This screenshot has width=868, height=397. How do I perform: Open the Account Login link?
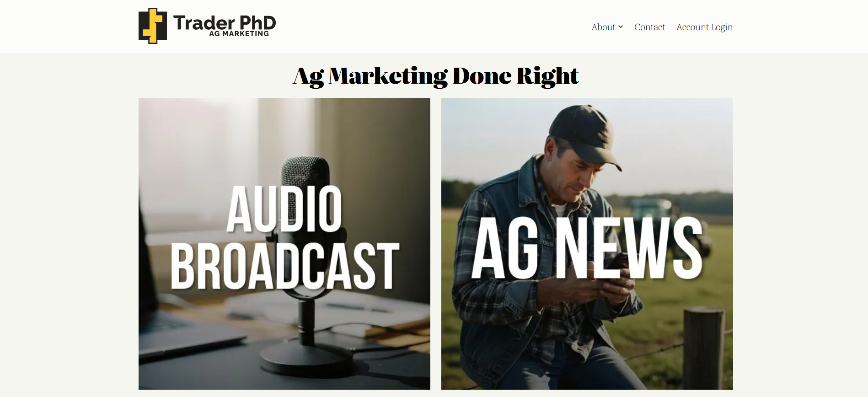(x=704, y=27)
